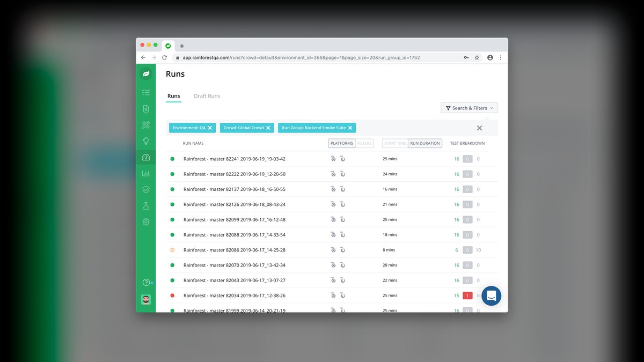Click the red status dot for run 82034

(172, 295)
